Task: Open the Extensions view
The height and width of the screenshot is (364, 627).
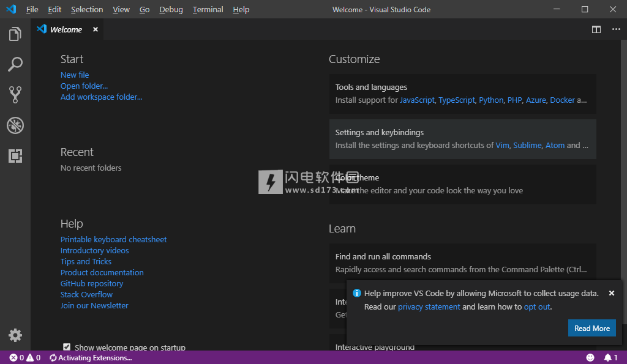Action: [15, 156]
